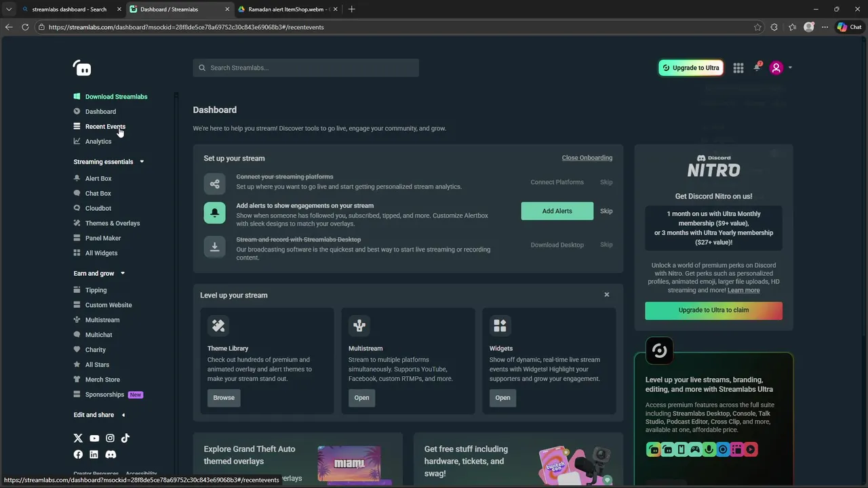Open the browser extensions puzzle icon
The image size is (868, 488).
774,27
